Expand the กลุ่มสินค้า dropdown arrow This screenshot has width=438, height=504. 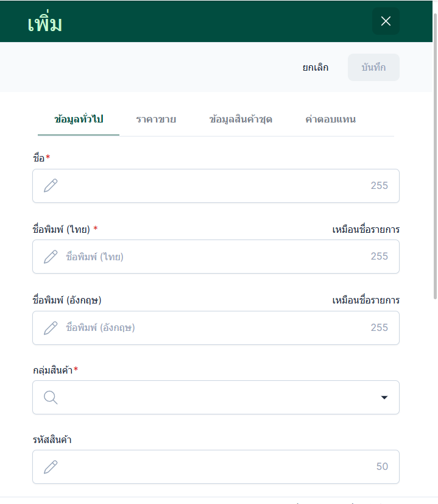click(384, 397)
